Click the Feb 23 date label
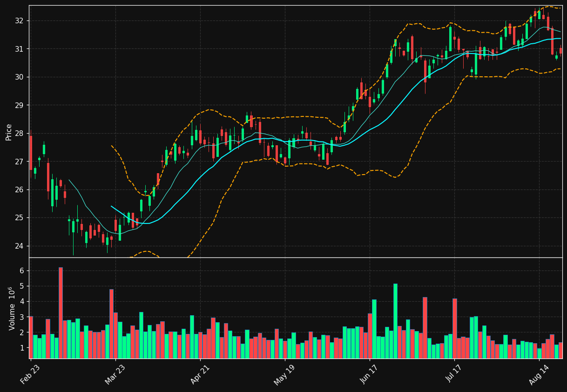This screenshot has height=392, width=567. pos(30,374)
